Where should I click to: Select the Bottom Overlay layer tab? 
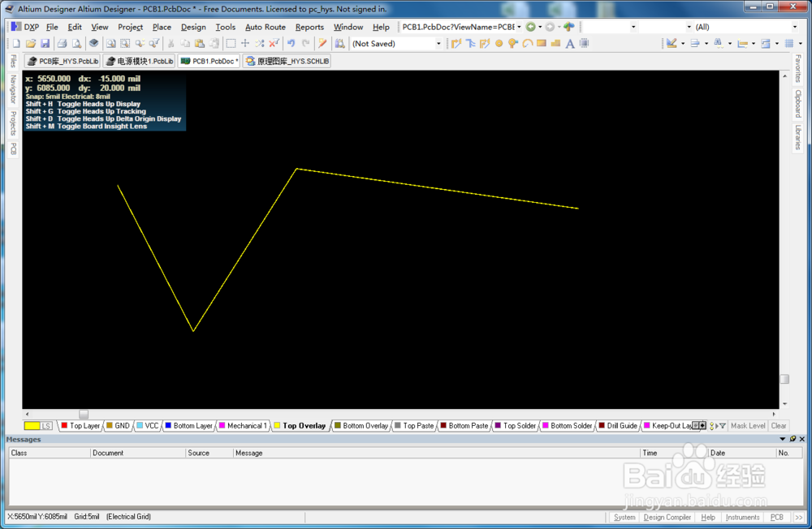pyautogui.click(x=361, y=425)
